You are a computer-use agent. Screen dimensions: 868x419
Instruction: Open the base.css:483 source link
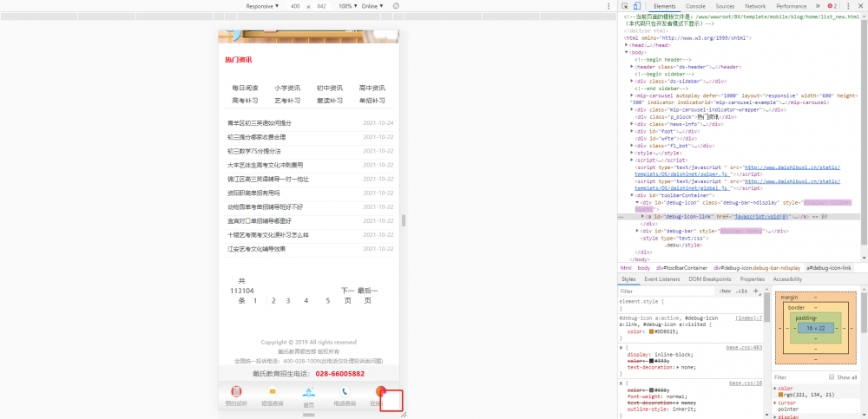pos(744,348)
